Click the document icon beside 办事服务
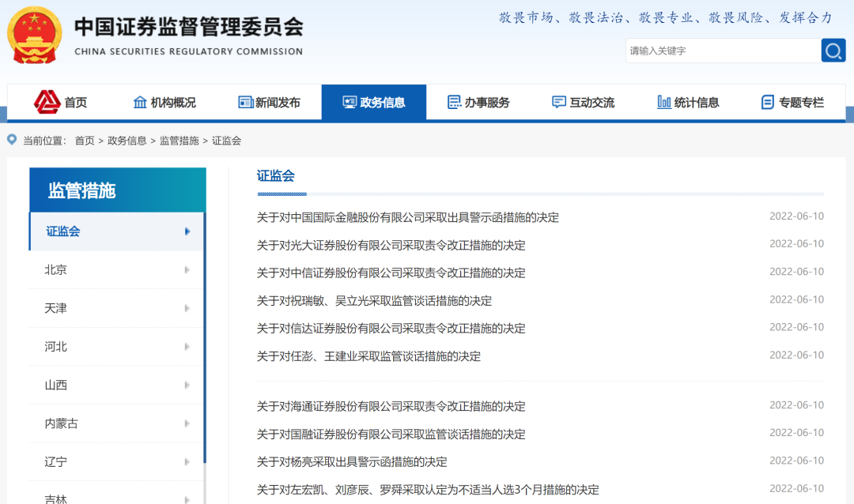 [454, 102]
